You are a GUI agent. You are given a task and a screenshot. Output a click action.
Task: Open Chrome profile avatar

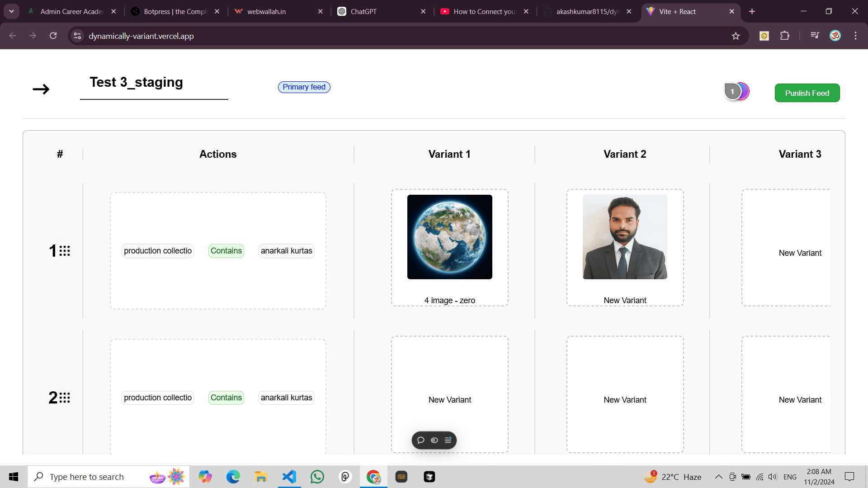[x=835, y=36]
